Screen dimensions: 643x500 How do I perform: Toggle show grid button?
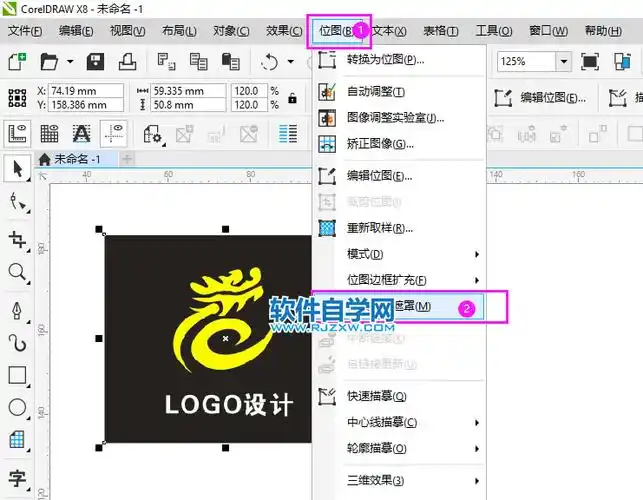click(x=48, y=133)
